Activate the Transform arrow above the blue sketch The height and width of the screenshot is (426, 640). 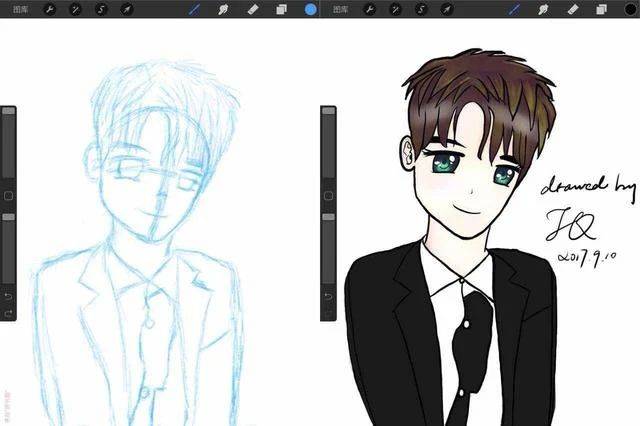point(127,9)
